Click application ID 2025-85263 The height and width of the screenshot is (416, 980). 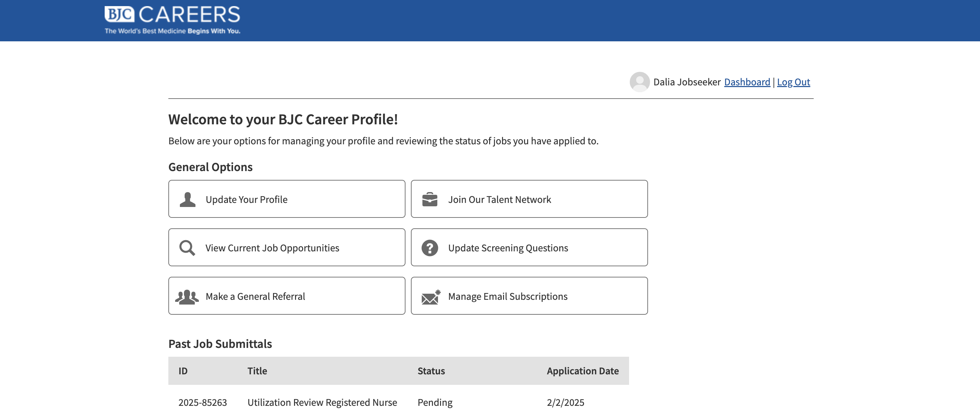pos(203,402)
